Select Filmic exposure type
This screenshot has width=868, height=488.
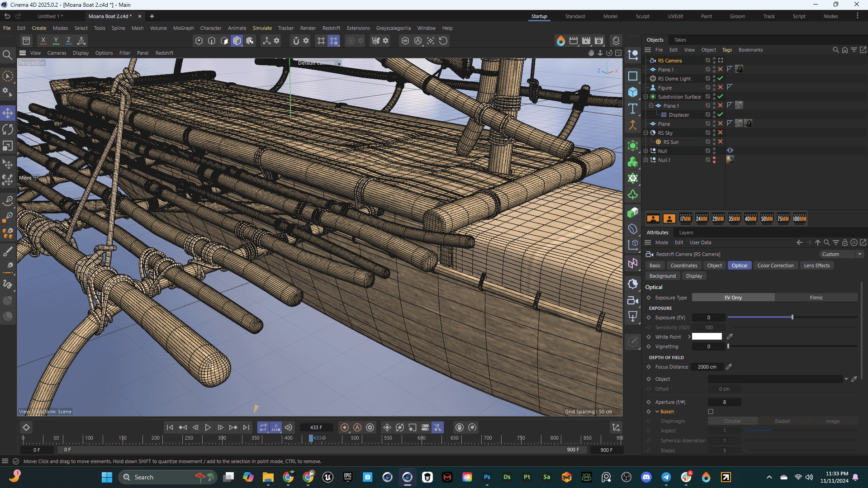click(816, 298)
